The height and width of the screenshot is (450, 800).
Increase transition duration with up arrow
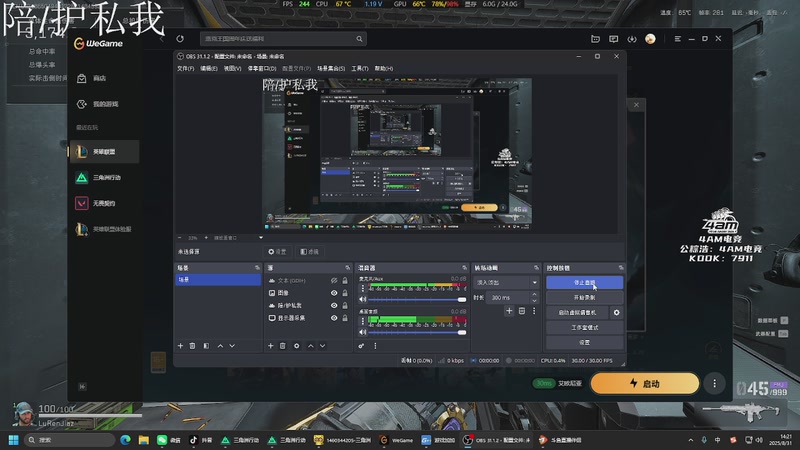tap(534, 294)
